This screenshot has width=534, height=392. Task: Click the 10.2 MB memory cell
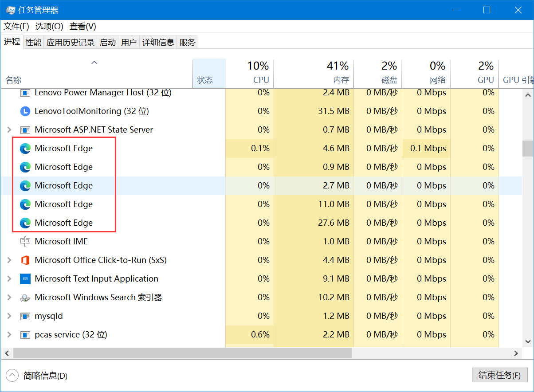[x=314, y=298]
